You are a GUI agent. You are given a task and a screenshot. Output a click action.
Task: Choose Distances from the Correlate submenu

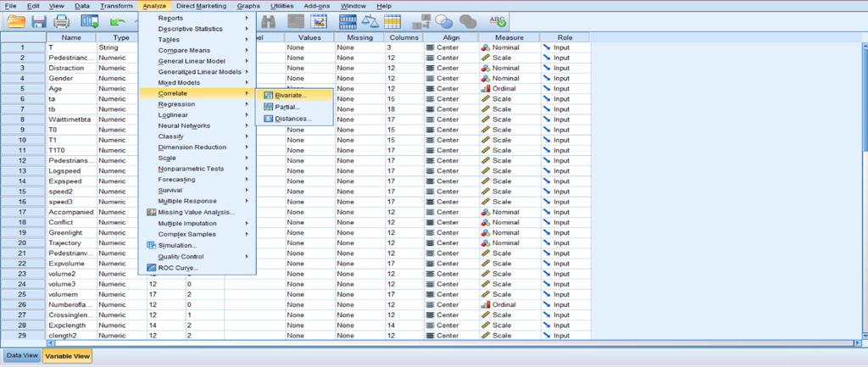click(x=294, y=119)
